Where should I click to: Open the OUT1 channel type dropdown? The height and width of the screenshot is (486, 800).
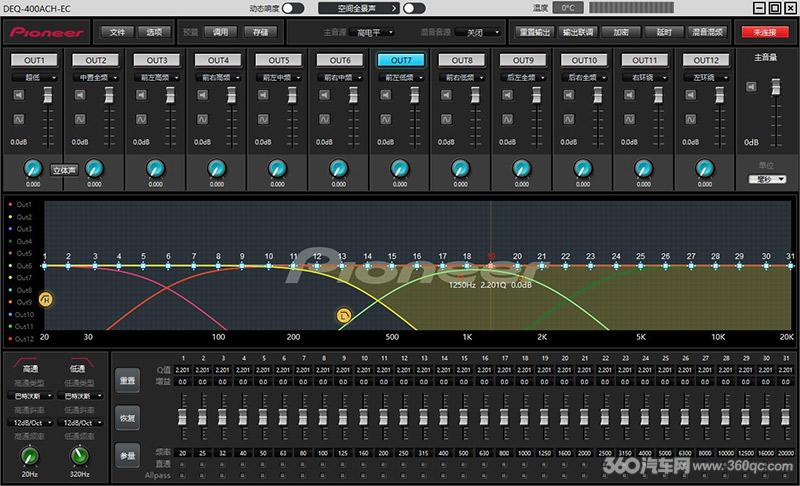point(34,78)
